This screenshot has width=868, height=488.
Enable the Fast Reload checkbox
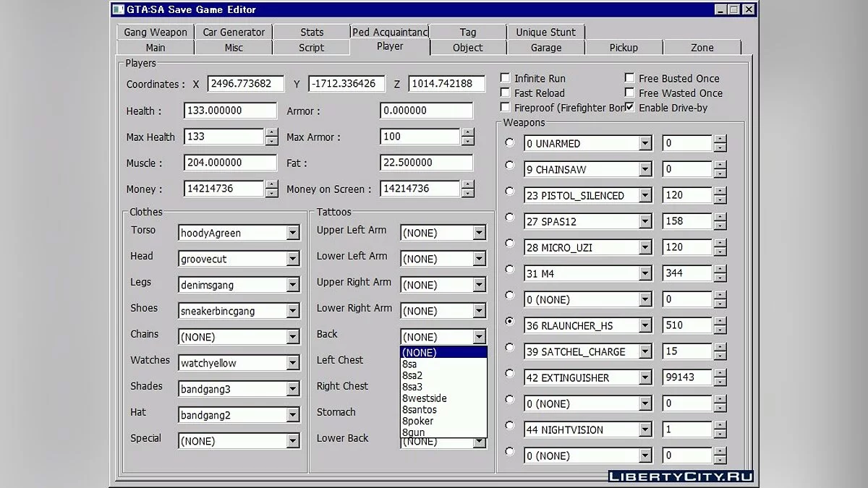pos(505,93)
